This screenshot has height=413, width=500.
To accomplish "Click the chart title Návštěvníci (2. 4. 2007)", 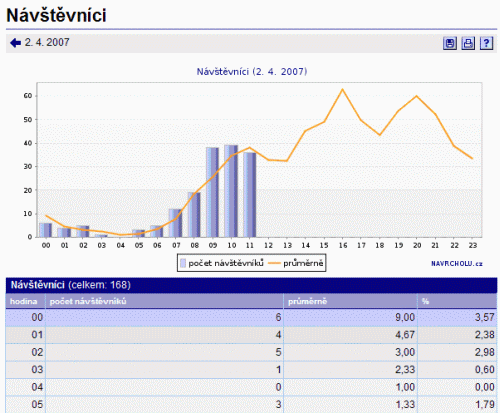I will (x=252, y=72).
